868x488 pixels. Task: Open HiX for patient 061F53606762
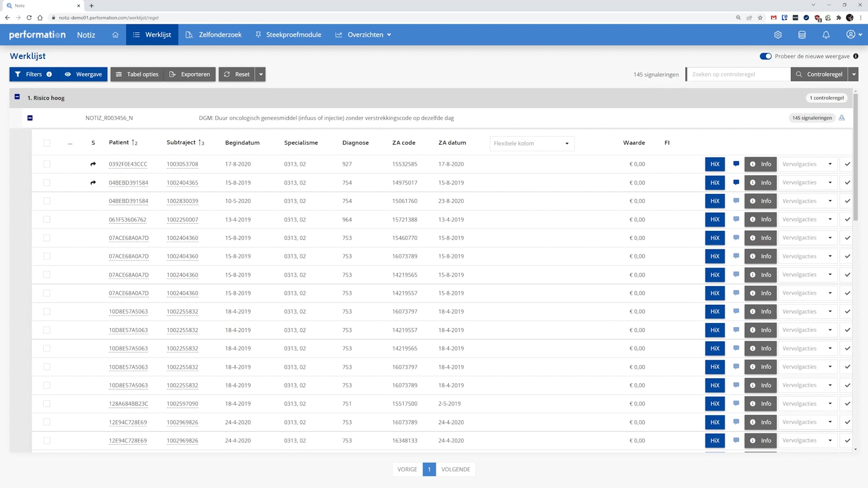coord(715,219)
